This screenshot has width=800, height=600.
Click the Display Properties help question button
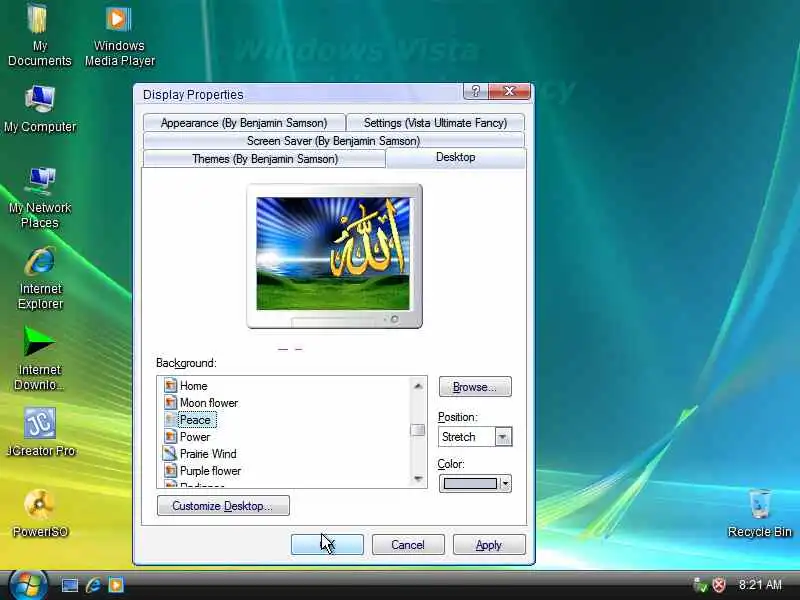tap(476, 91)
